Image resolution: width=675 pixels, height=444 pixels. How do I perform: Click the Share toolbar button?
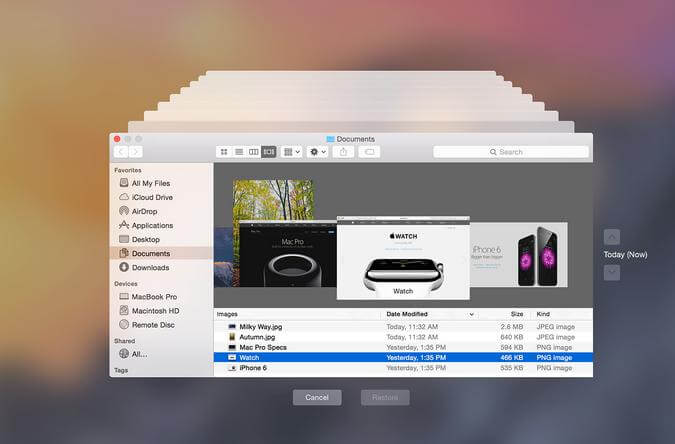pyautogui.click(x=343, y=152)
